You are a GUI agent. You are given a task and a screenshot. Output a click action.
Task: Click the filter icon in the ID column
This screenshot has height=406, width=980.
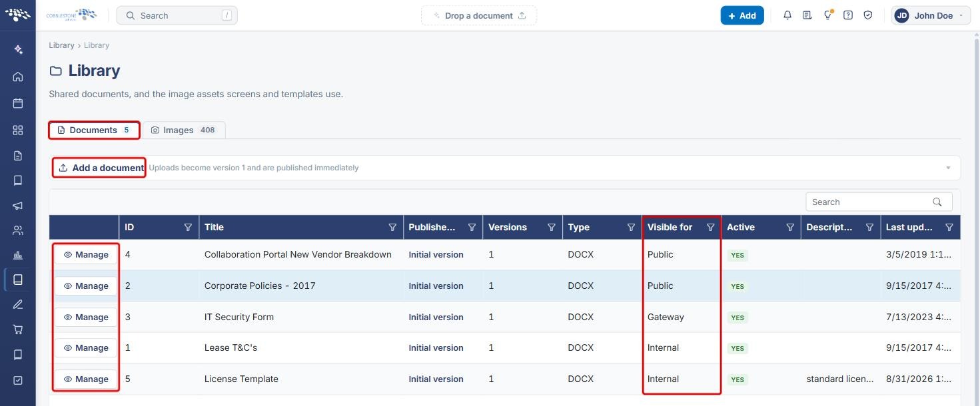pos(188,228)
